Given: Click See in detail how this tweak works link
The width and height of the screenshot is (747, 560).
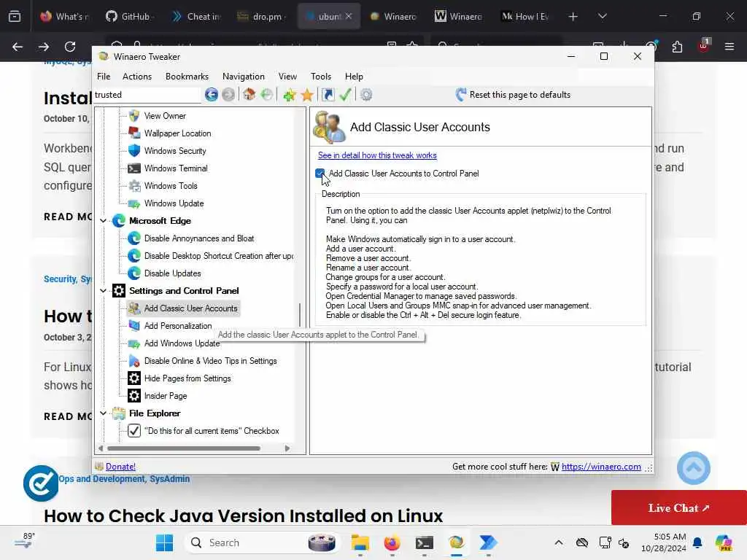Looking at the screenshot, I should [x=377, y=155].
